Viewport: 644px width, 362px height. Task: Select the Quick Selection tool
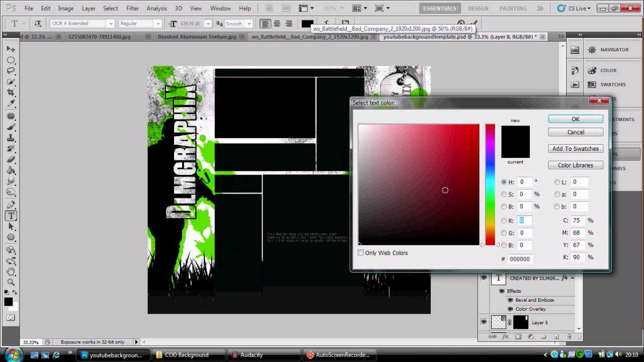point(11,82)
